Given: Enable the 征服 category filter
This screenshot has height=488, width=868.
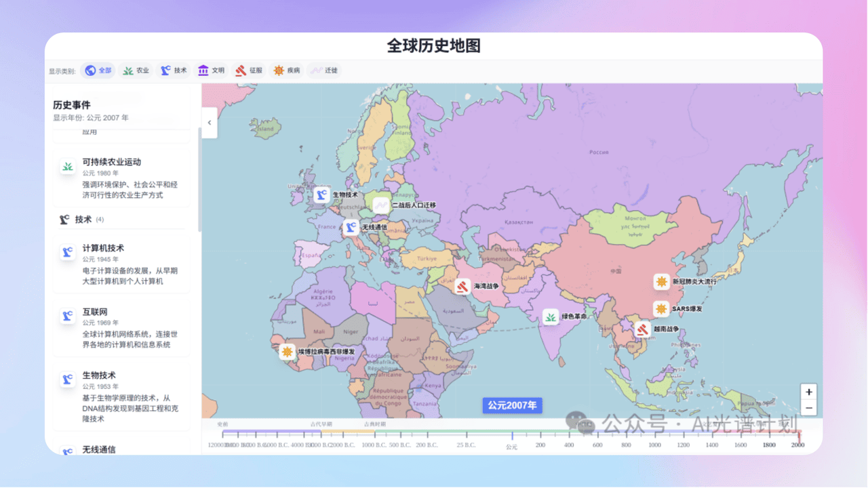Looking at the screenshot, I should tap(248, 70).
